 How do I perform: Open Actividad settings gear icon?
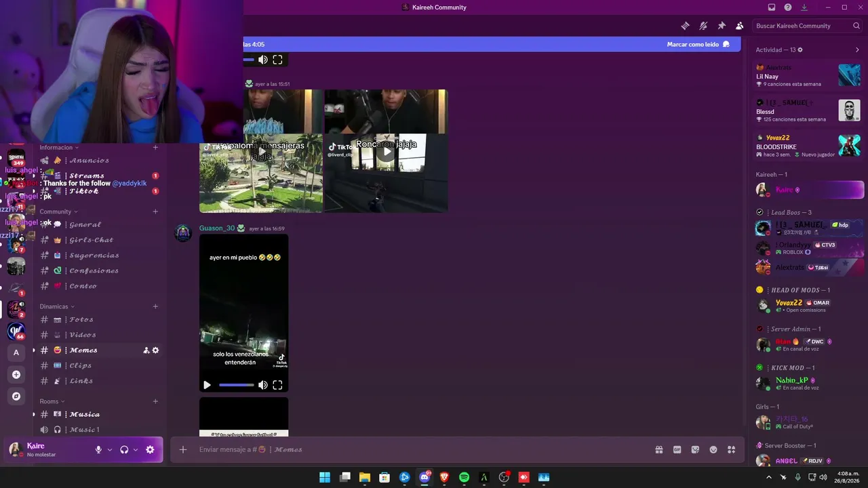pos(800,49)
